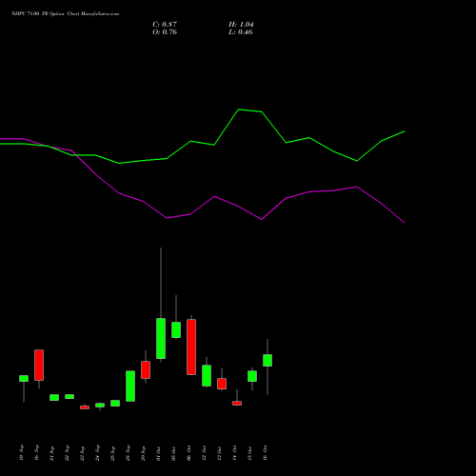The width and height of the screenshot is (476, 476).
Task: Click the low value L: 0.46
Action: point(241,32)
